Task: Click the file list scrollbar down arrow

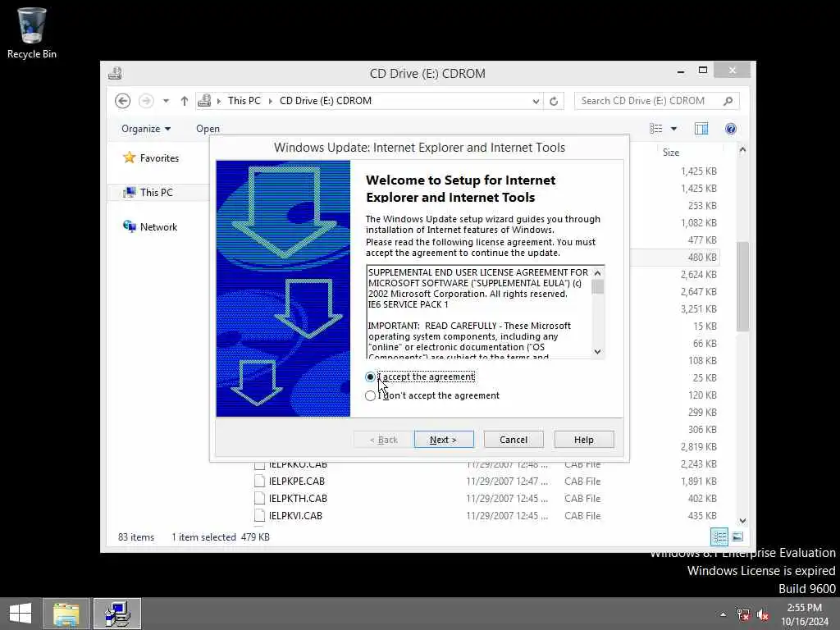Action: tap(742, 521)
